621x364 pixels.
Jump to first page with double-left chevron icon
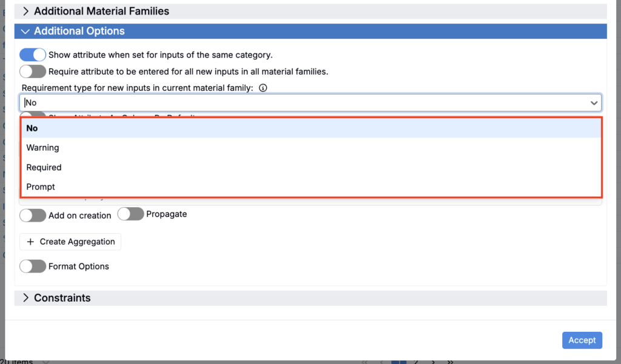click(365, 362)
